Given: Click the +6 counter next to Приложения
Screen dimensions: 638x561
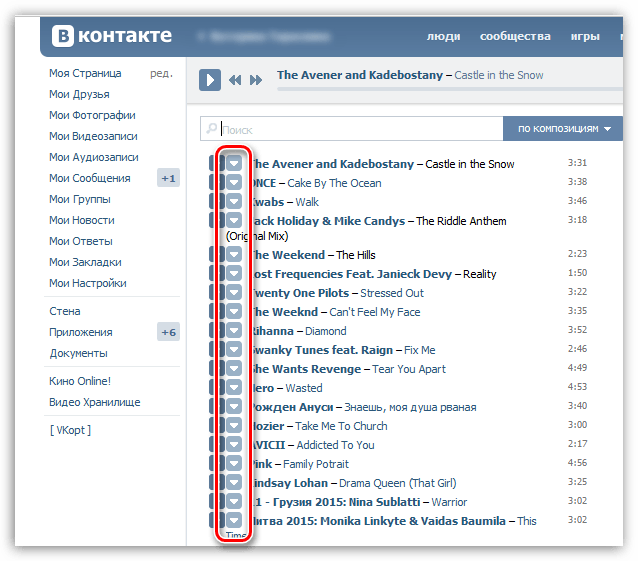Looking at the screenshot, I should coord(168,332).
